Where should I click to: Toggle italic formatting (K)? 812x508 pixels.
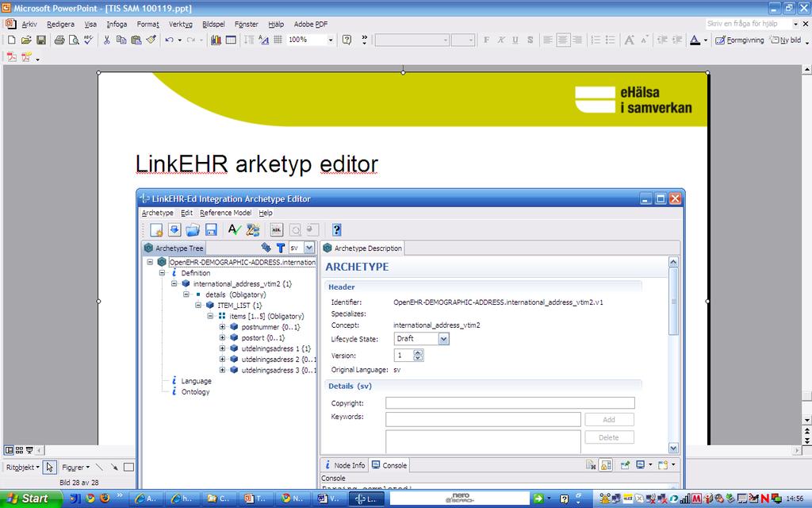[501, 40]
